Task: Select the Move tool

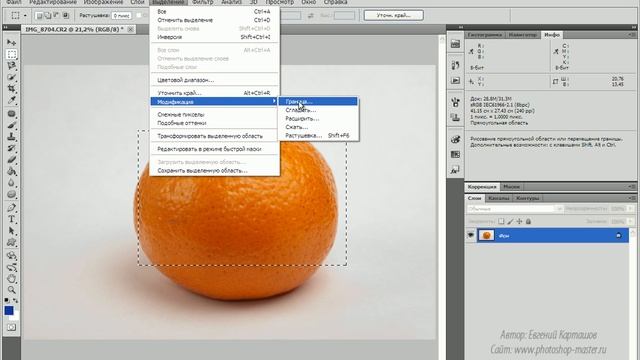Action: point(11,42)
